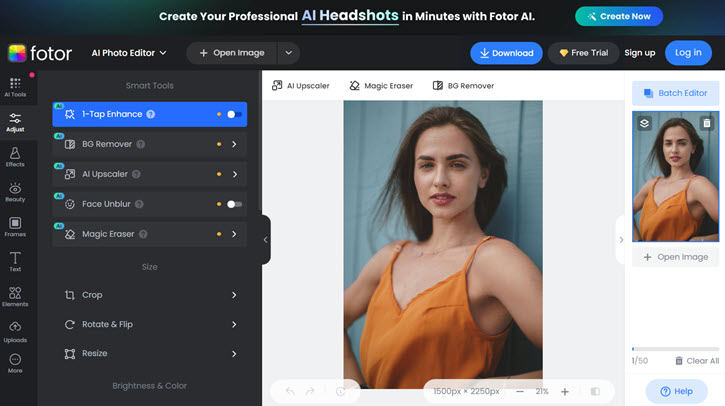Open the AI Tools sidebar section

pyautogui.click(x=15, y=87)
